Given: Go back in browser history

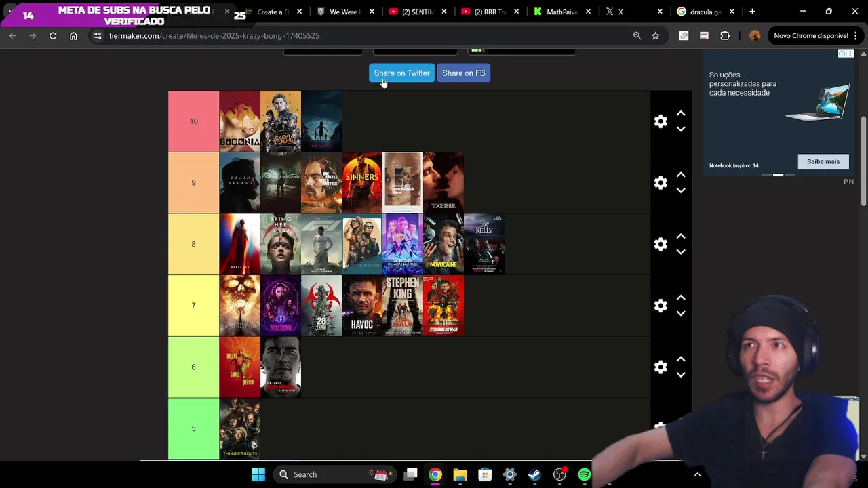Looking at the screenshot, I should pos(12,35).
